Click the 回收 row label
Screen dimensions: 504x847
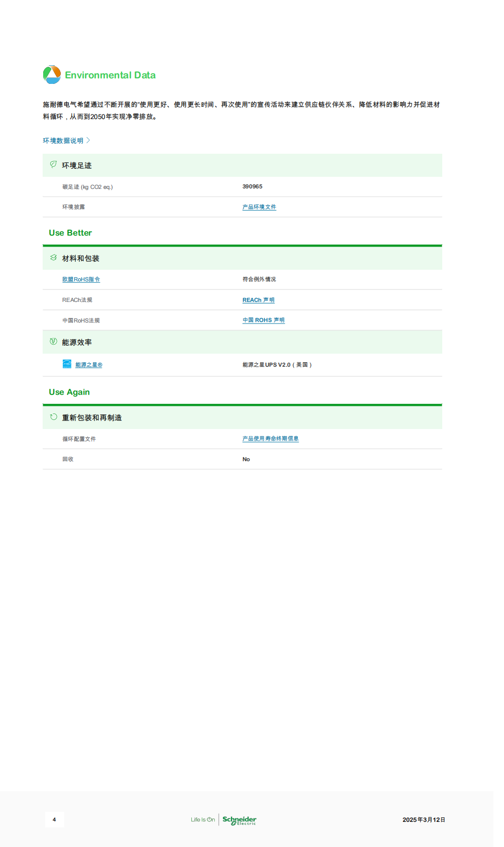coord(68,459)
